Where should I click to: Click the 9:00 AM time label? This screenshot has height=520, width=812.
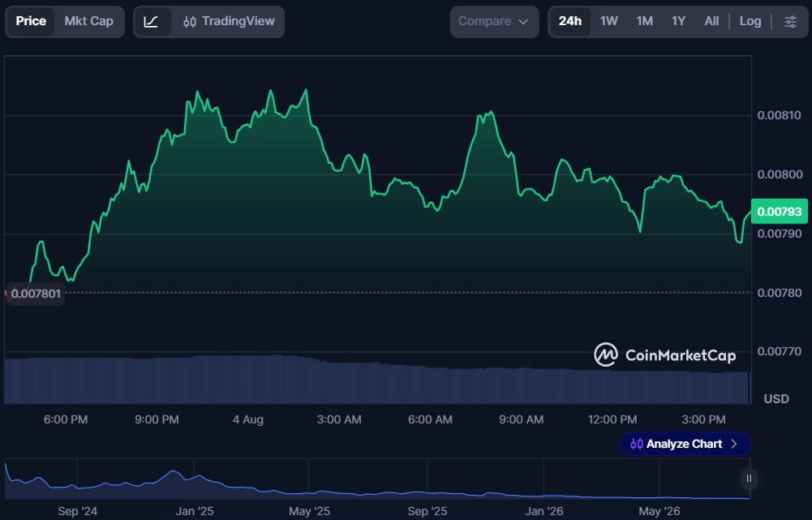point(522,419)
